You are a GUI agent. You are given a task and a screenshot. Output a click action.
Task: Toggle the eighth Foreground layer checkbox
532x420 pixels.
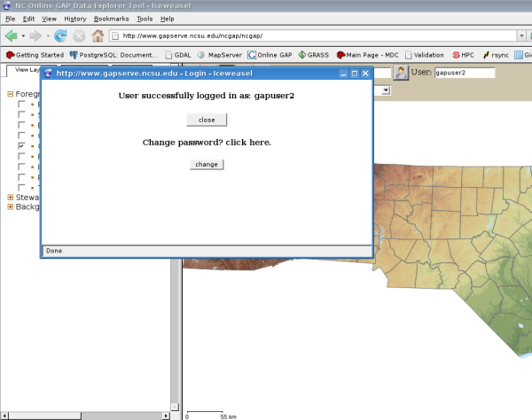coord(21,177)
